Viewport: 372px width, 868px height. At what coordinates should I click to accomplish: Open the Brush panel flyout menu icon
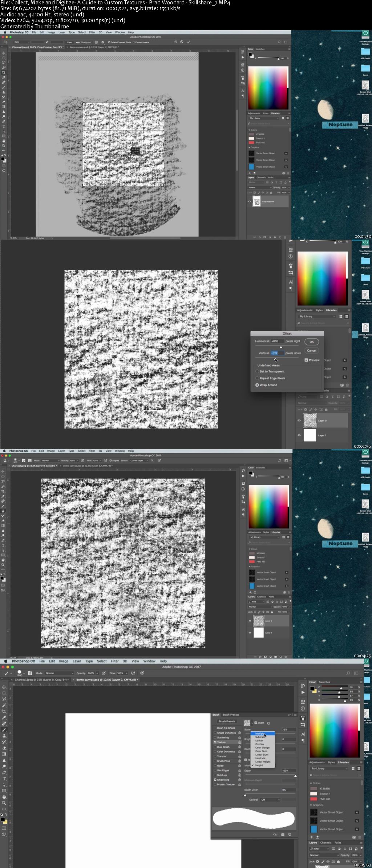click(x=295, y=715)
